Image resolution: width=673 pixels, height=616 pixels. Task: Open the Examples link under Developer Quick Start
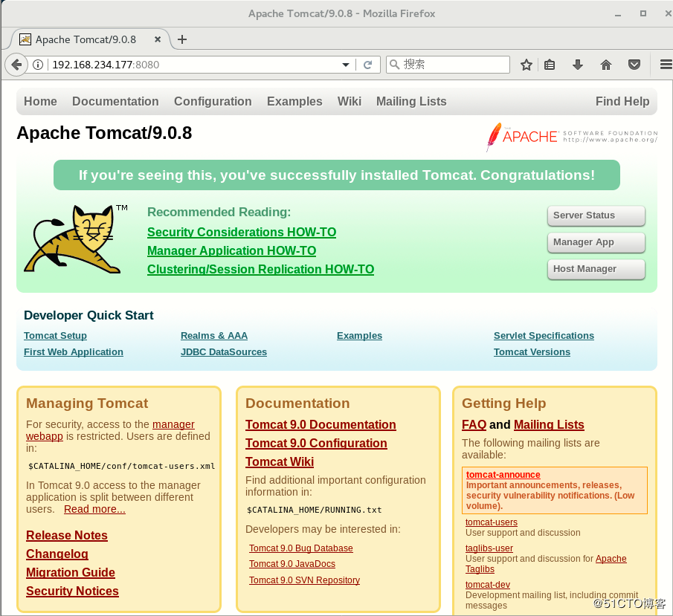click(359, 335)
